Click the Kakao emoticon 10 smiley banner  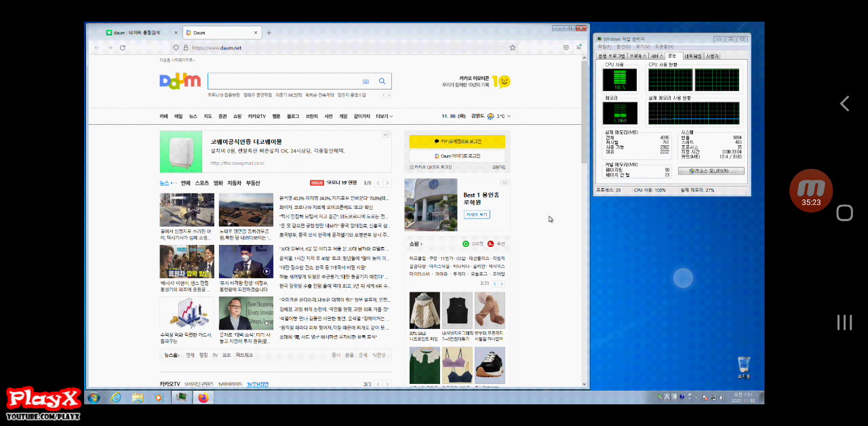tap(501, 81)
